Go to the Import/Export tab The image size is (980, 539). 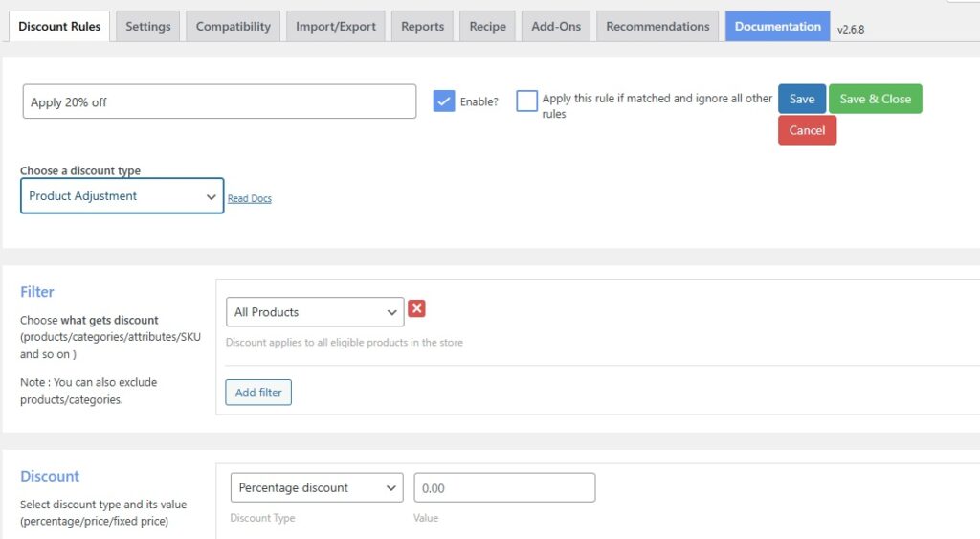pos(335,26)
